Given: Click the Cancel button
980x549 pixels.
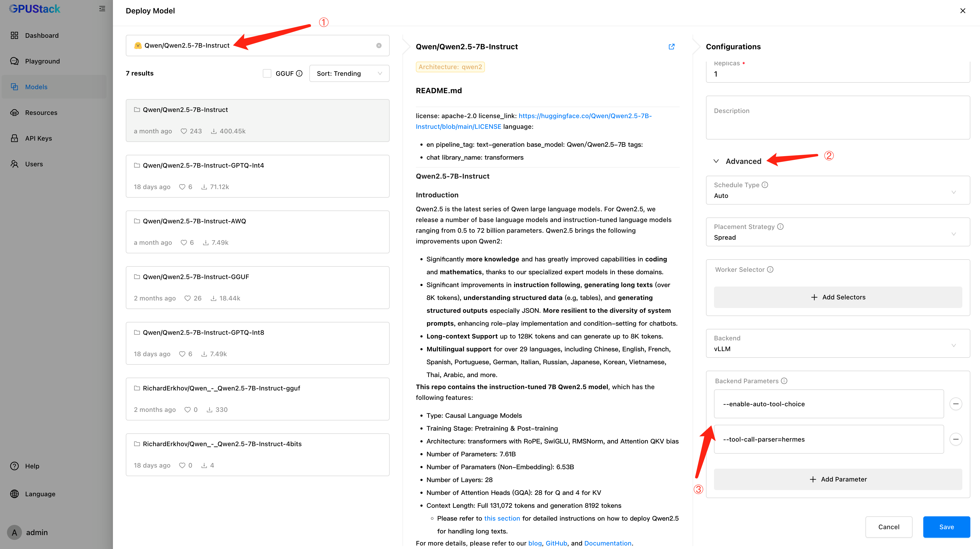Looking at the screenshot, I should tap(889, 527).
